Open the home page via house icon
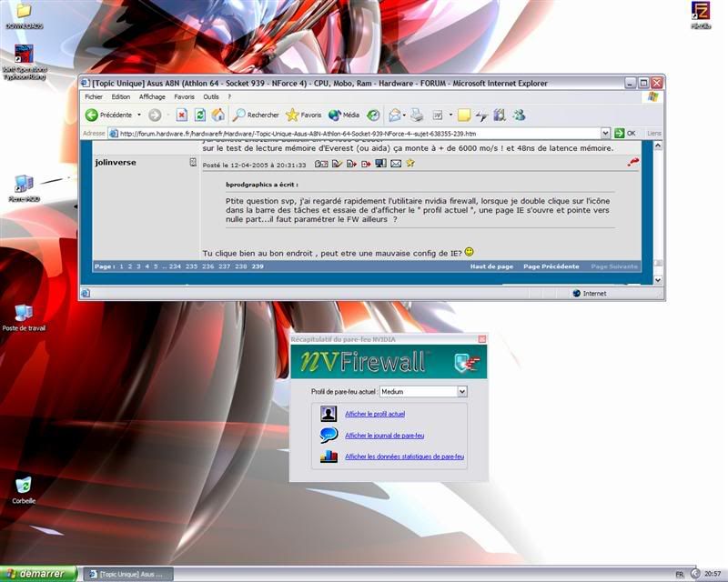Viewport: 728px width, 582px height. (218, 115)
